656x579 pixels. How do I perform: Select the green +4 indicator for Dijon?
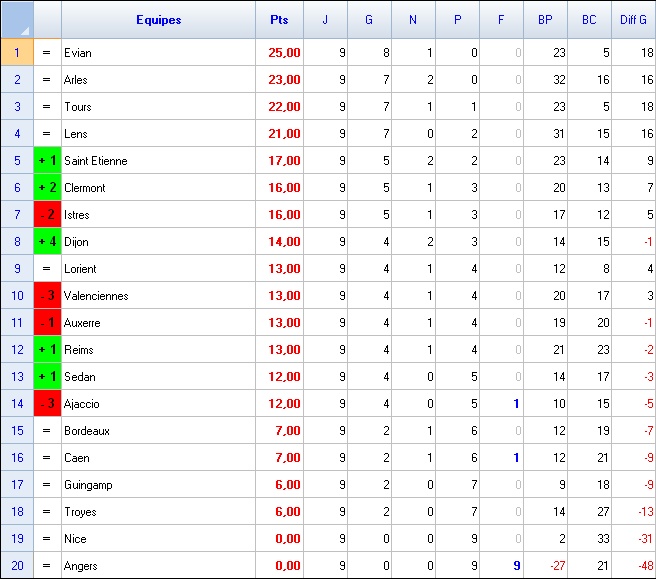pos(48,241)
